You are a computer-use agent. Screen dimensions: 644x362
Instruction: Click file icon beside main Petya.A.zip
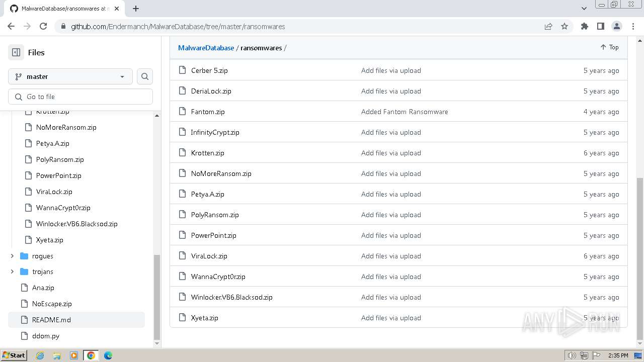pos(183,194)
